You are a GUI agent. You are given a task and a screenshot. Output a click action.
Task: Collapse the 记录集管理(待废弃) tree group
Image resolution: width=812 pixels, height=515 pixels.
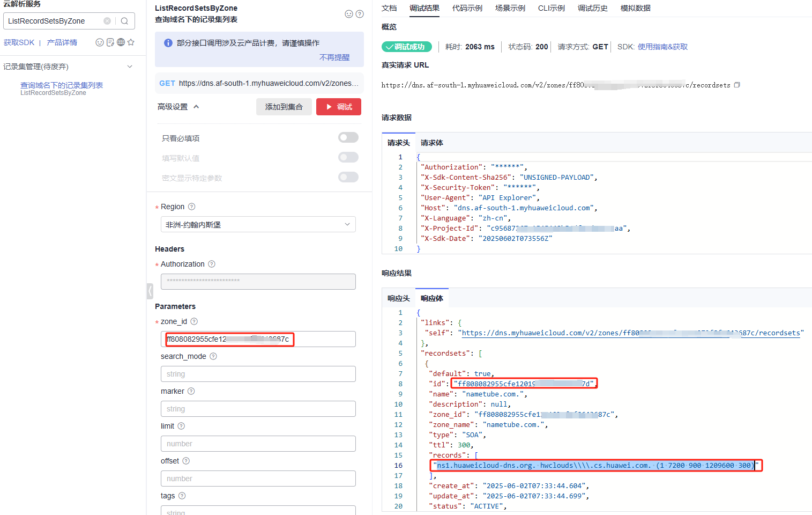[x=129, y=67]
